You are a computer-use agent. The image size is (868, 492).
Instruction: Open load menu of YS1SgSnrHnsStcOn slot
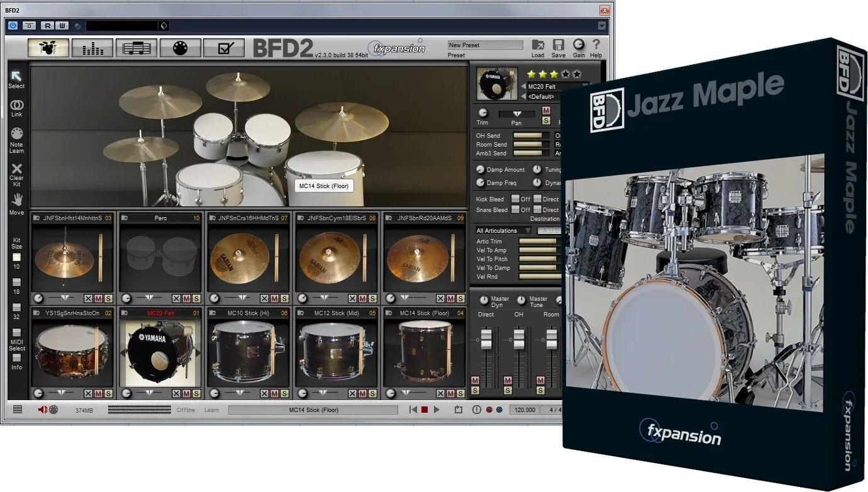coord(36,313)
